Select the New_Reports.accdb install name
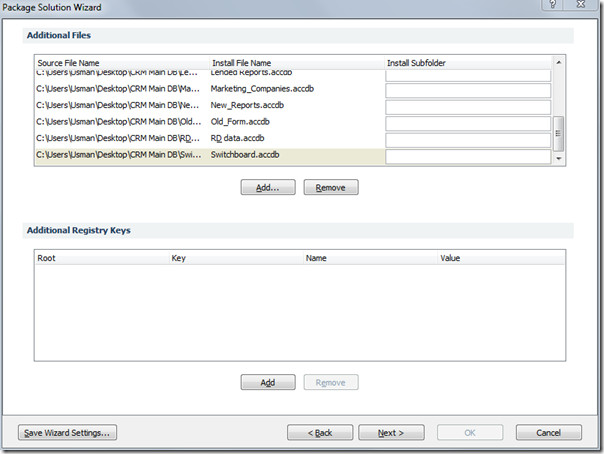The width and height of the screenshot is (604, 454). click(x=247, y=105)
